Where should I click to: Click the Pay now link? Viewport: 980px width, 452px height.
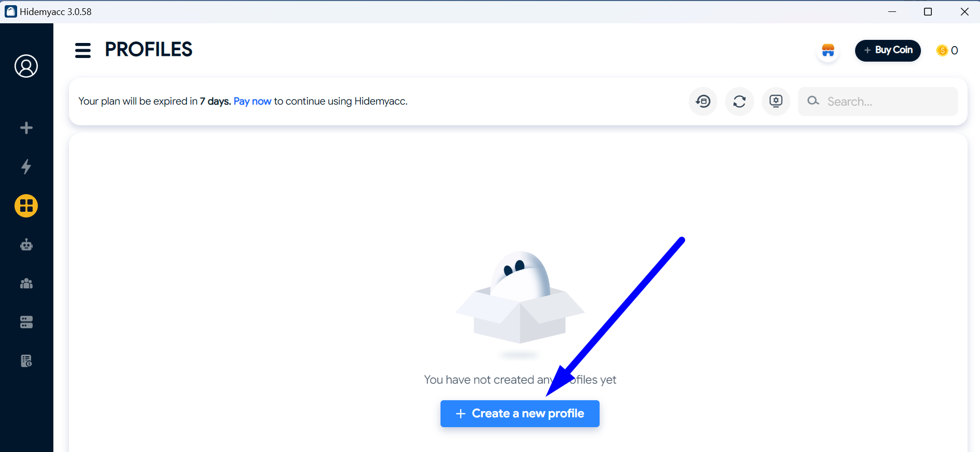click(252, 101)
